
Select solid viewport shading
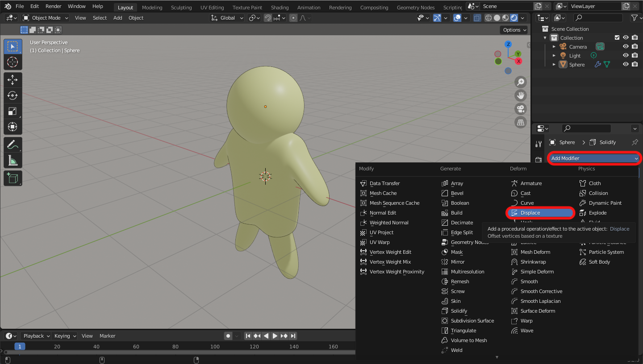[497, 18]
